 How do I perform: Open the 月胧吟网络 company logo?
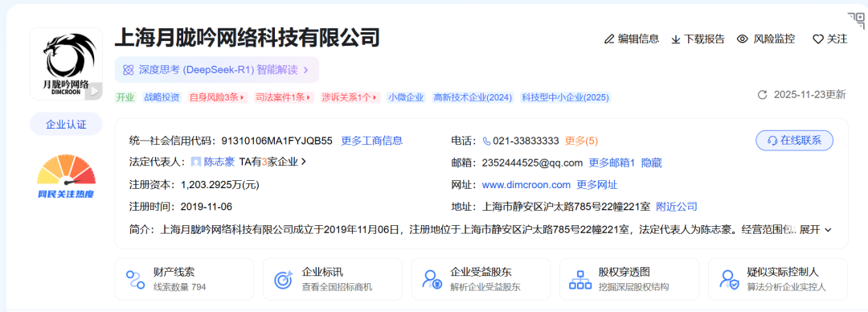pyautogui.click(x=66, y=64)
